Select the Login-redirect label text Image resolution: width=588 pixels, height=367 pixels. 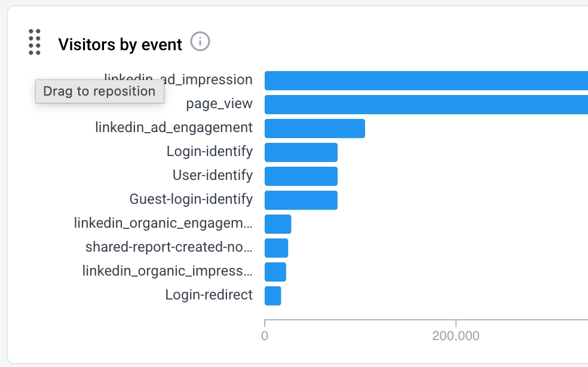[209, 295]
